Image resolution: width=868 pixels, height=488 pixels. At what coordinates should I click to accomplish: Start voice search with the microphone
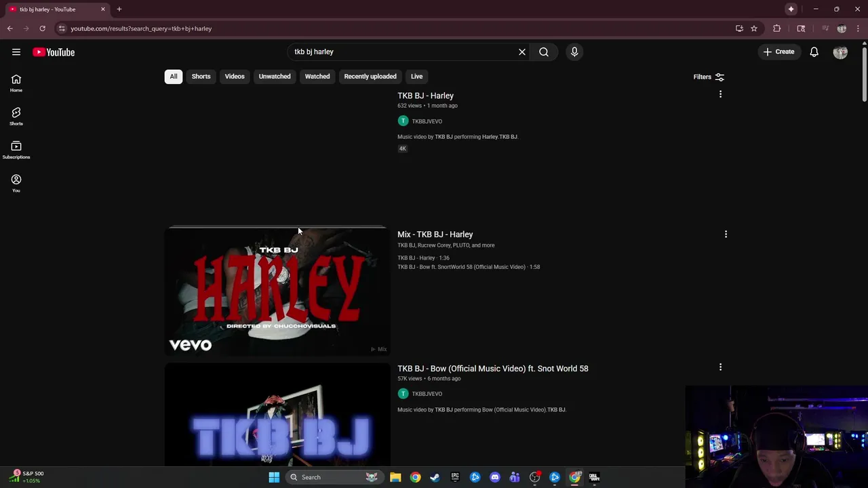574,52
